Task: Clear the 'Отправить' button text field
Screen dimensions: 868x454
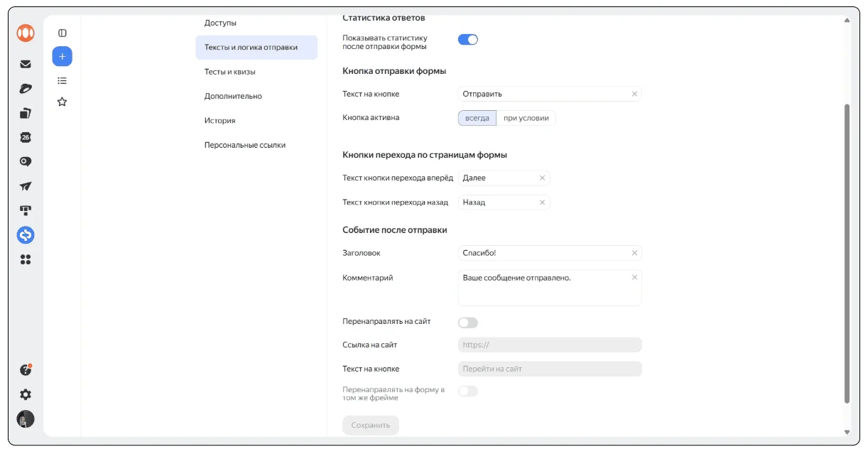Action: coord(634,94)
